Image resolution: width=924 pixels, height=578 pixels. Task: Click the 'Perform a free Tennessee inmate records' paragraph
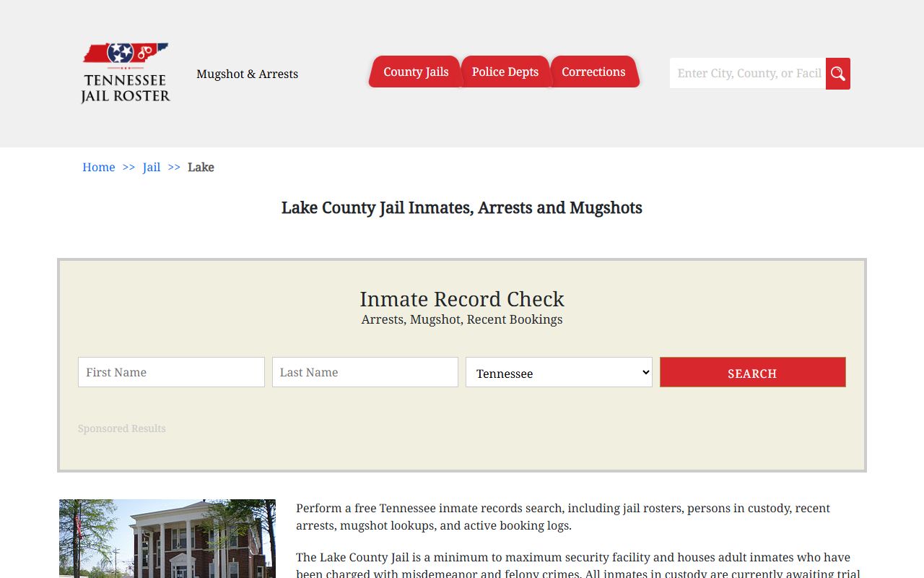pyautogui.click(x=563, y=517)
